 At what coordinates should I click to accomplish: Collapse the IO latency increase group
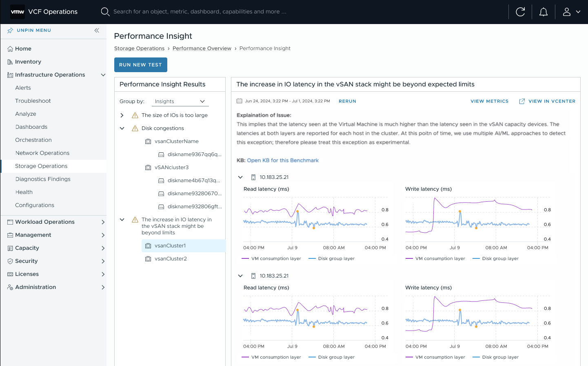pyautogui.click(x=122, y=220)
